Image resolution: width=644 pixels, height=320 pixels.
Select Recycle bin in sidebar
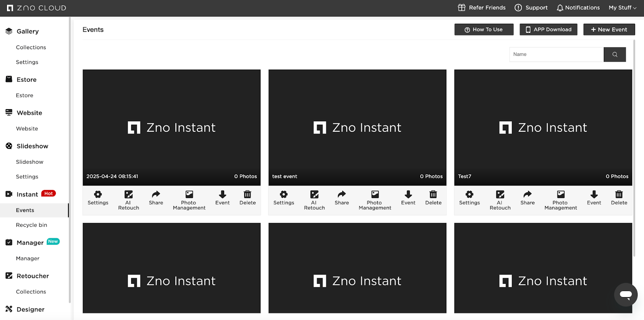[31, 225]
